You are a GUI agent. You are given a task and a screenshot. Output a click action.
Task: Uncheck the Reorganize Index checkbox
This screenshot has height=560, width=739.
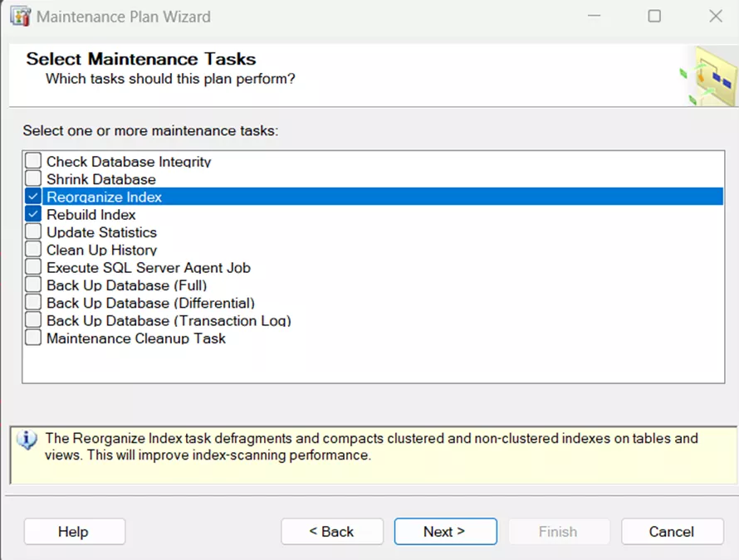click(x=33, y=197)
